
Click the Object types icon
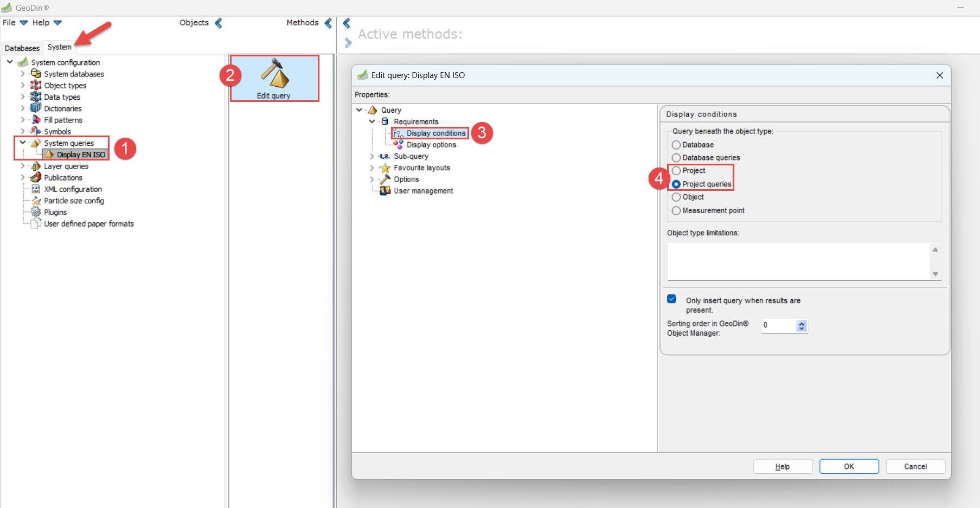36,85
